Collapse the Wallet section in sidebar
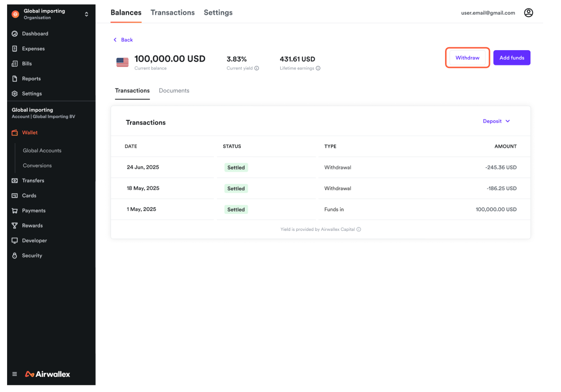The image size is (561, 392). pyautogui.click(x=30, y=133)
